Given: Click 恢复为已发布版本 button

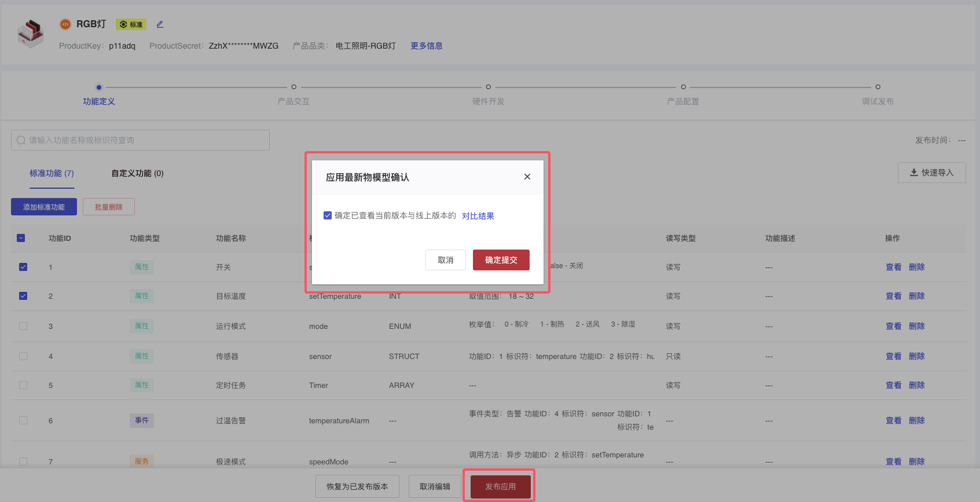Looking at the screenshot, I should coord(357,486).
